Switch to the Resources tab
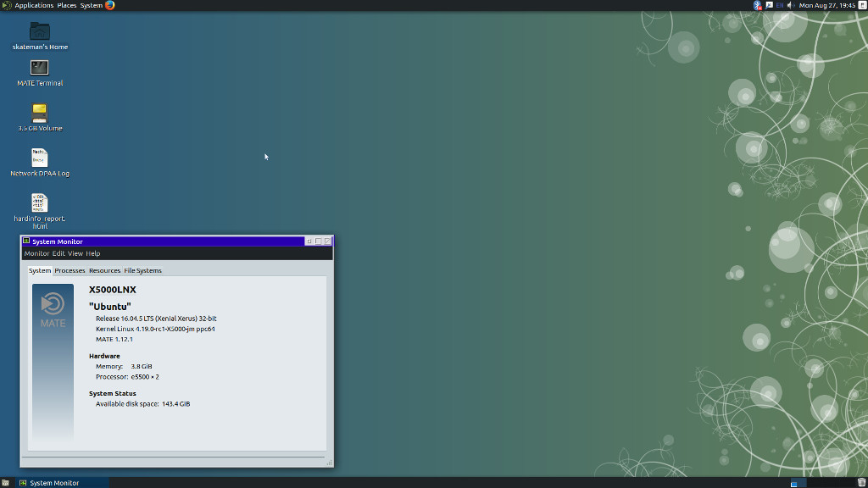The image size is (868, 488). click(x=104, y=270)
